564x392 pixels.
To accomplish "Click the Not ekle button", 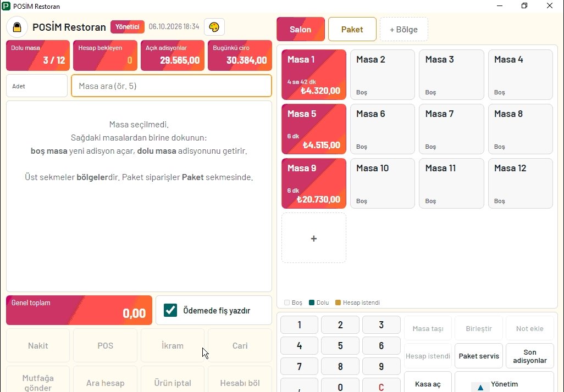I will (530, 328).
